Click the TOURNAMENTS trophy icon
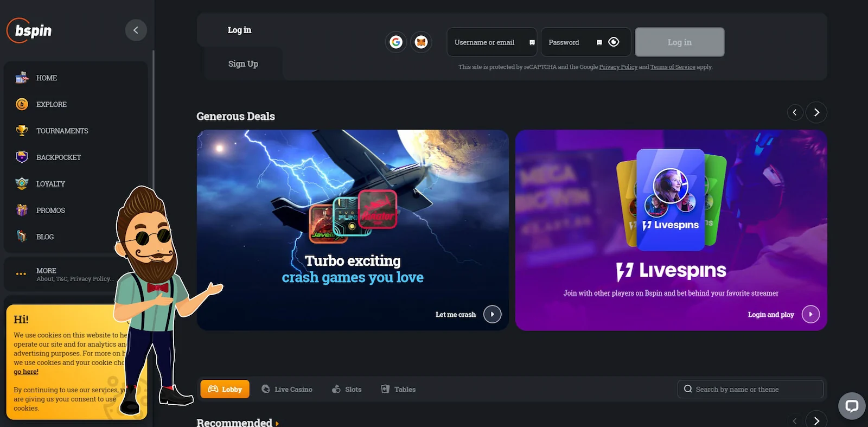 pyautogui.click(x=22, y=131)
